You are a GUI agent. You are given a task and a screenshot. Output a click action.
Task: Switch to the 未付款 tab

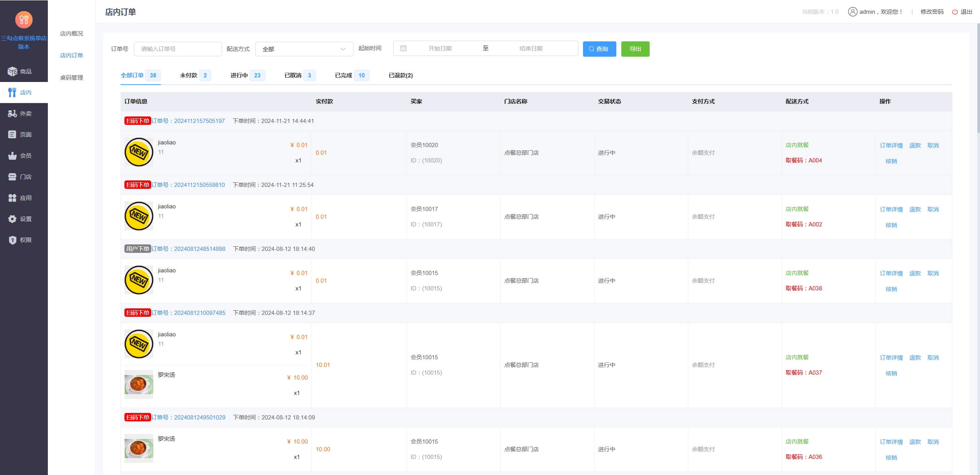point(189,75)
